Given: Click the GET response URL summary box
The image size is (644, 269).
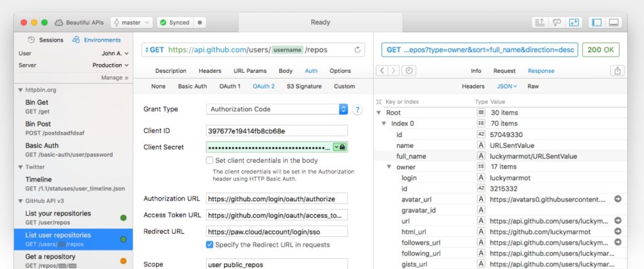Looking at the screenshot, I should coord(480,50).
